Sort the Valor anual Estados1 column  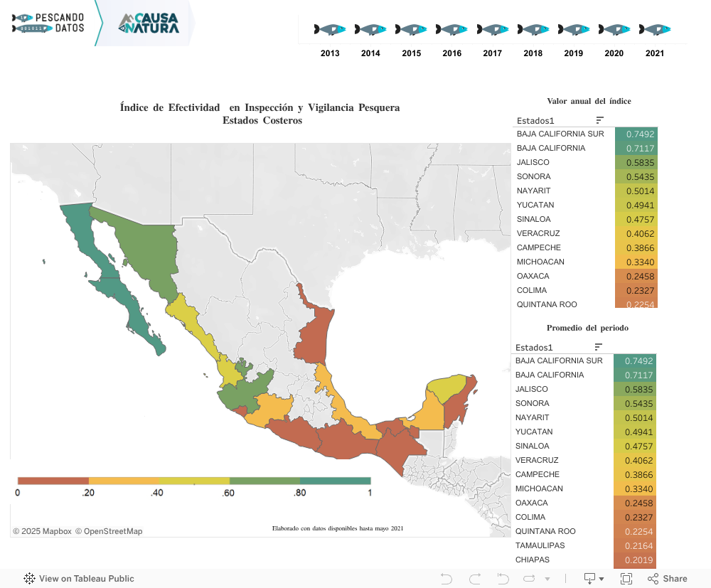(x=600, y=120)
